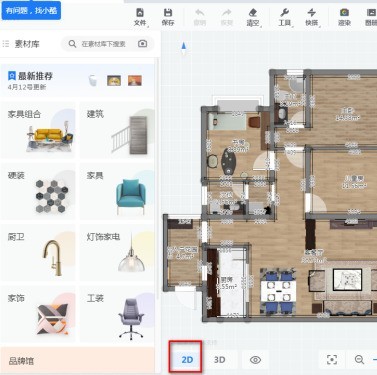377x375 pixels.
Task: Select the blue-chaired dining table
Action: [x=279, y=292]
